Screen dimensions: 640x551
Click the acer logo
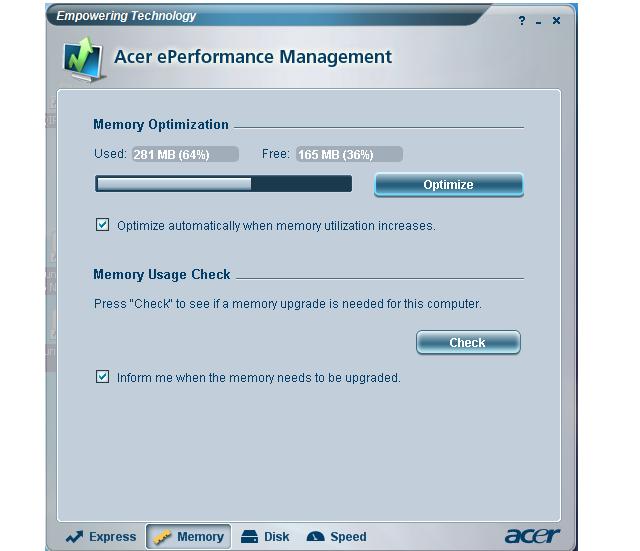click(x=532, y=535)
